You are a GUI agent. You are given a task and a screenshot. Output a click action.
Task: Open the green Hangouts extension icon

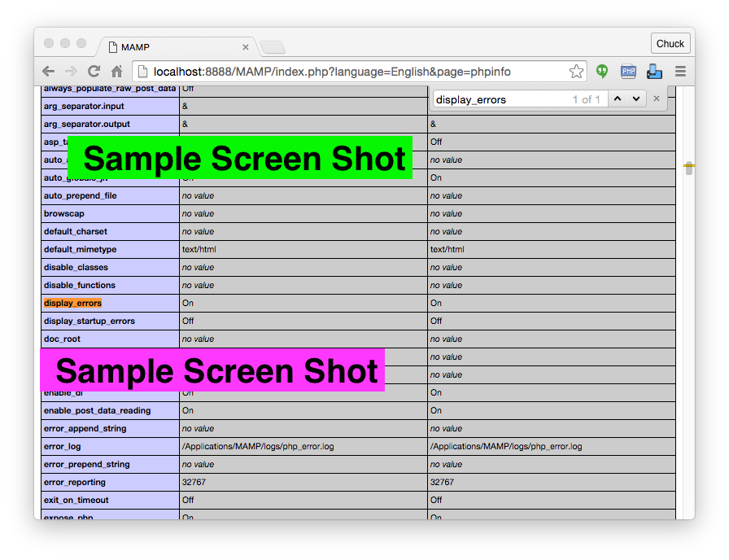(x=602, y=71)
